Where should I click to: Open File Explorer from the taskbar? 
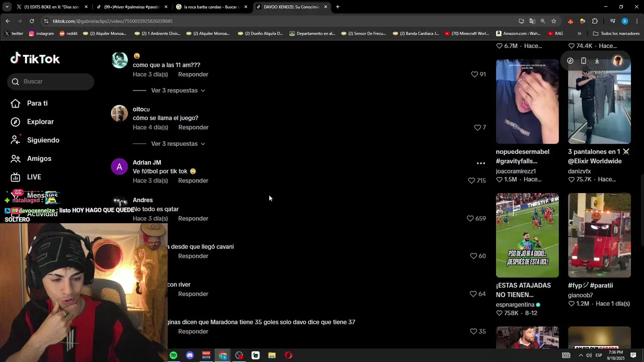coord(272,355)
